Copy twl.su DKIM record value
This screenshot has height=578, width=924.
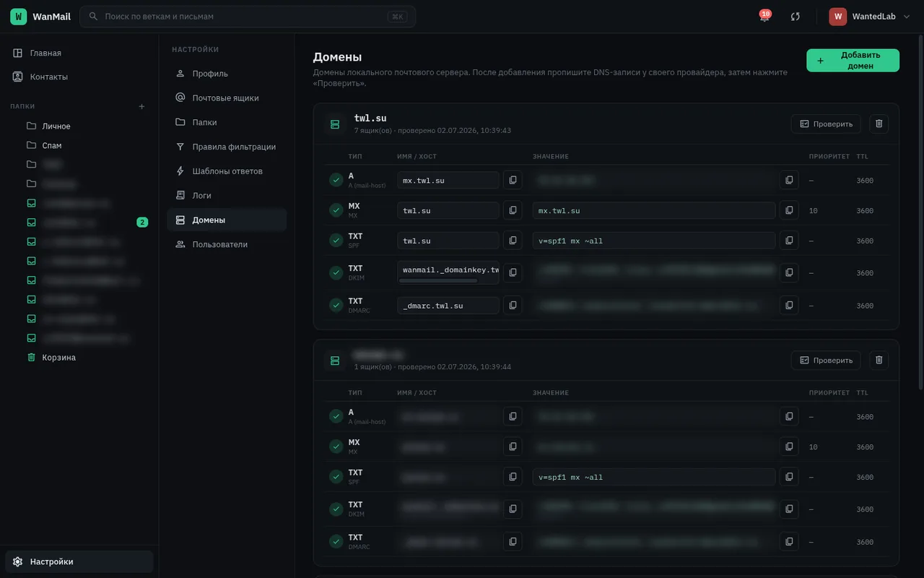tap(789, 272)
